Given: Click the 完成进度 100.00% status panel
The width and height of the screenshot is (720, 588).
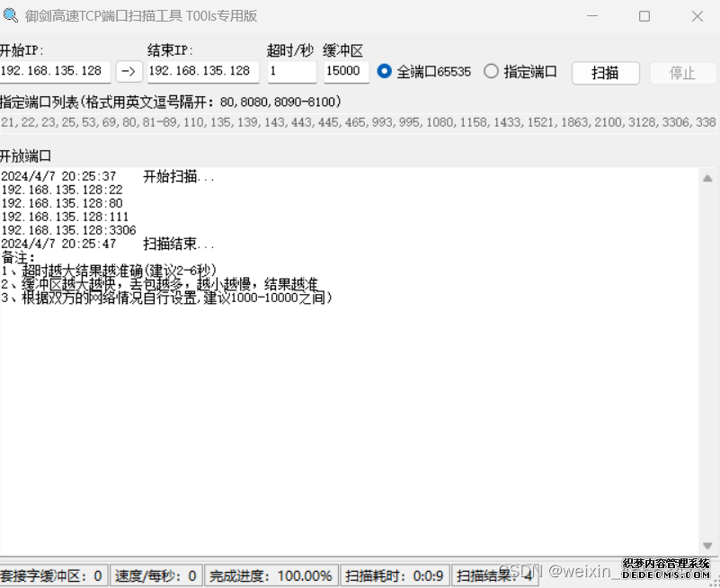Looking at the screenshot, I should [x=271, y=575].
